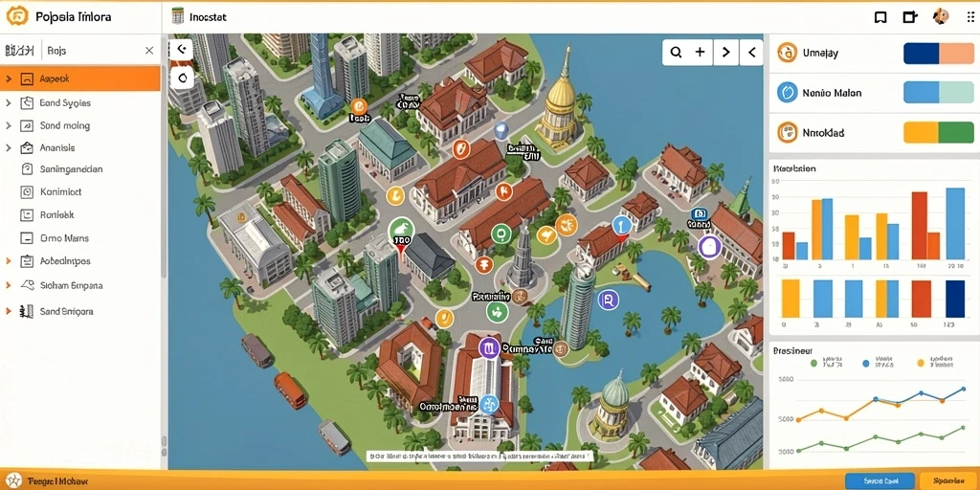Click the user avatar in top bar
The height and width of the screenshot is (490, 980).
[940, 17]
